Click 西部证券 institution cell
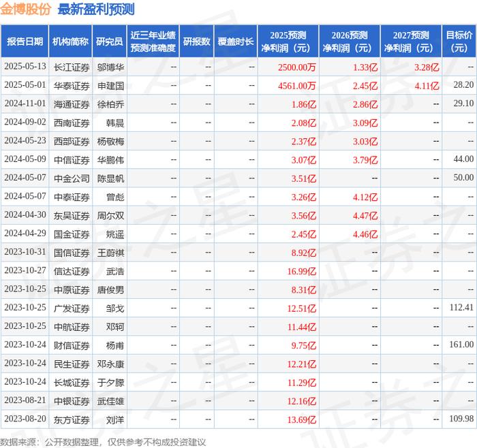 pos(72,142)
